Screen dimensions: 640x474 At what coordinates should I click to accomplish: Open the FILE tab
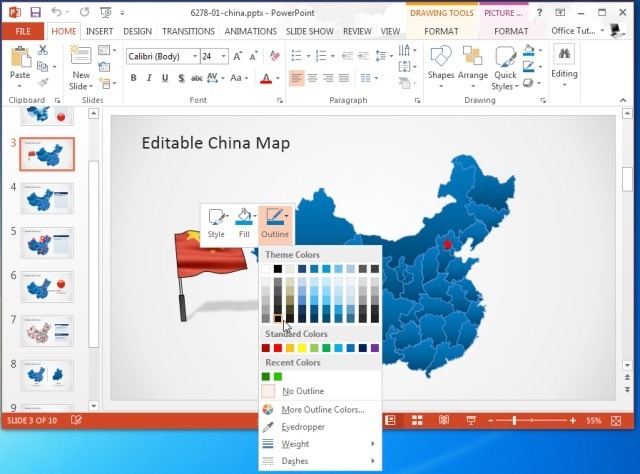(x=23, y=31)
